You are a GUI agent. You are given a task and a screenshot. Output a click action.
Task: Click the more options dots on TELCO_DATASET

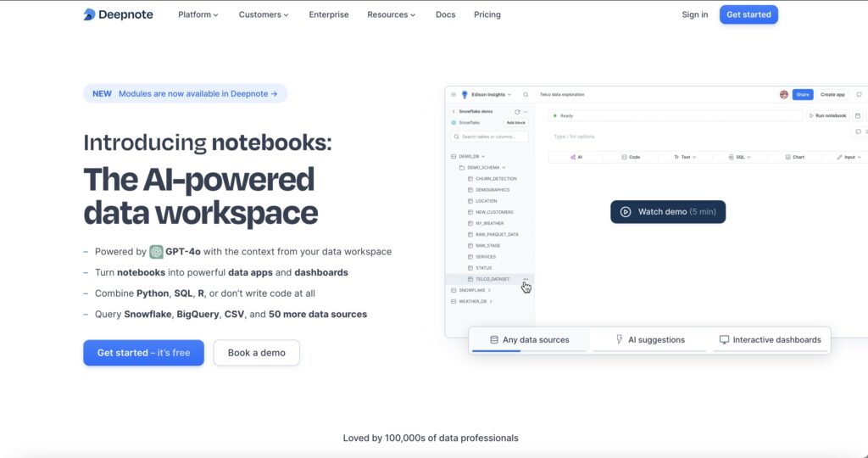(526, 279)
